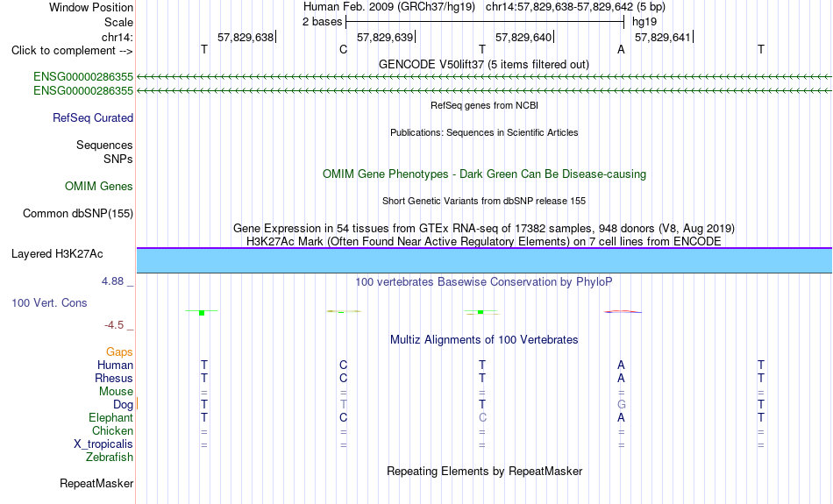Open the RepeatMasker track label
This screenshot has width=833, height=504.
(x=96, y=484)
